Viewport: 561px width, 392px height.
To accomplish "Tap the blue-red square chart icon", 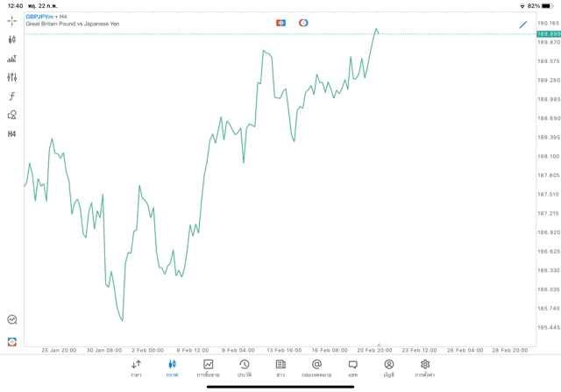I will click(x=280, y=23).
